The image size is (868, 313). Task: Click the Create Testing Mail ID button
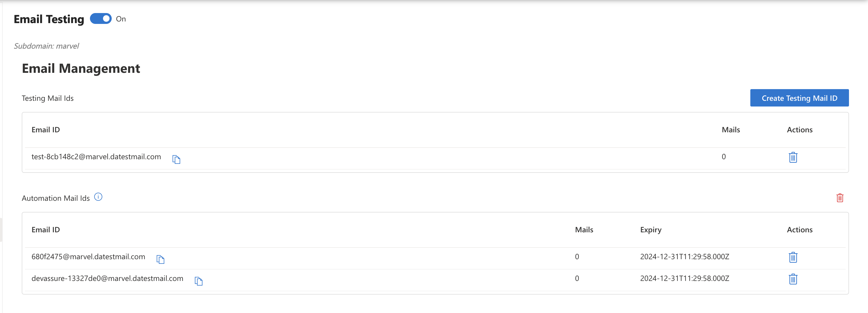coord(799,98)
